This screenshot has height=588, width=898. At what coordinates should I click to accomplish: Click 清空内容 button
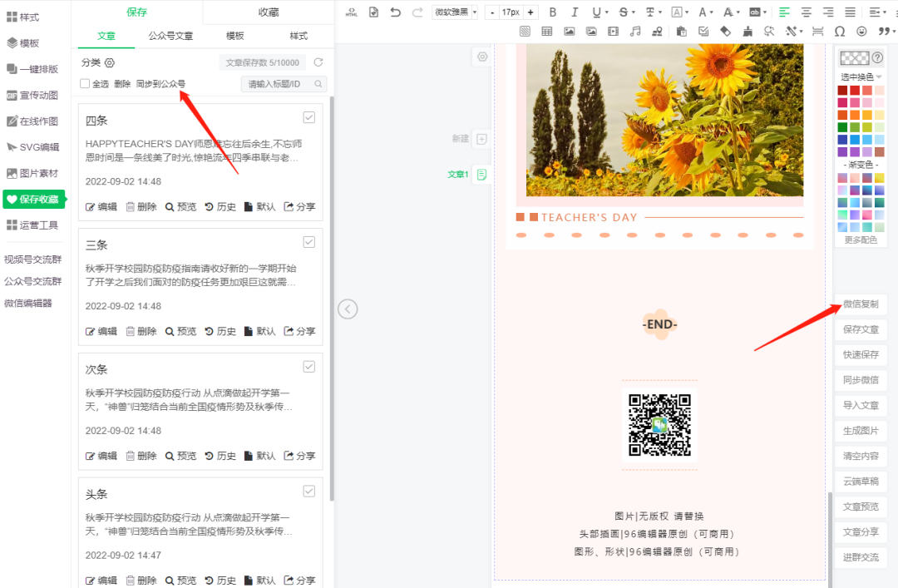[861, 457]
